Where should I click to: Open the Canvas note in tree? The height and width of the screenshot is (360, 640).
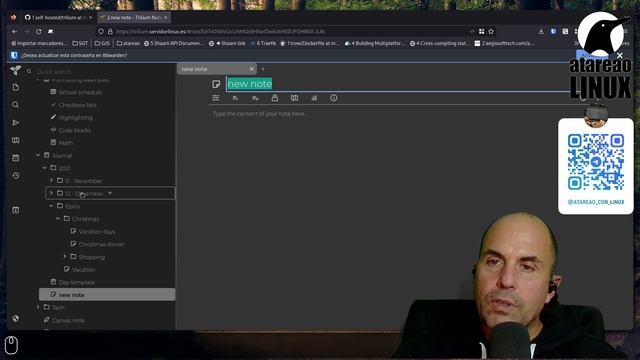(x=68, y=320)
